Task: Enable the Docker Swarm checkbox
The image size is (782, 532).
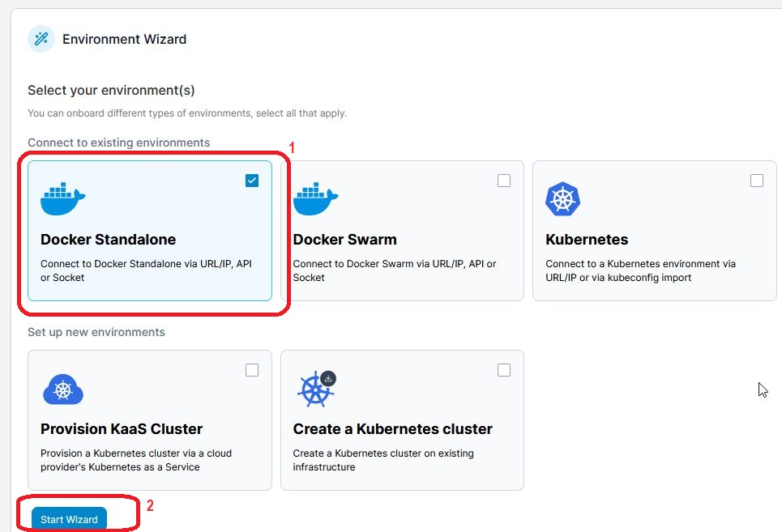Action: pyautogui.click(x=504, y=181)
